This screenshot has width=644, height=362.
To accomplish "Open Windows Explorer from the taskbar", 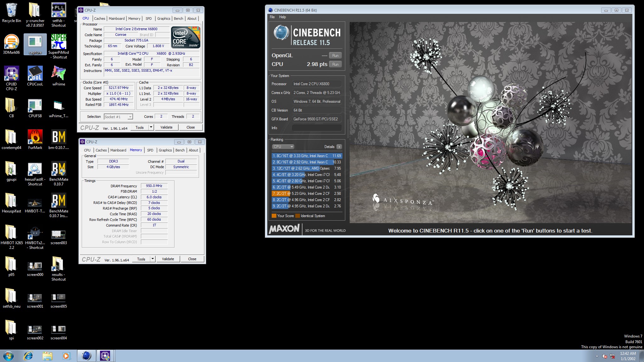I will coord(47,356).
